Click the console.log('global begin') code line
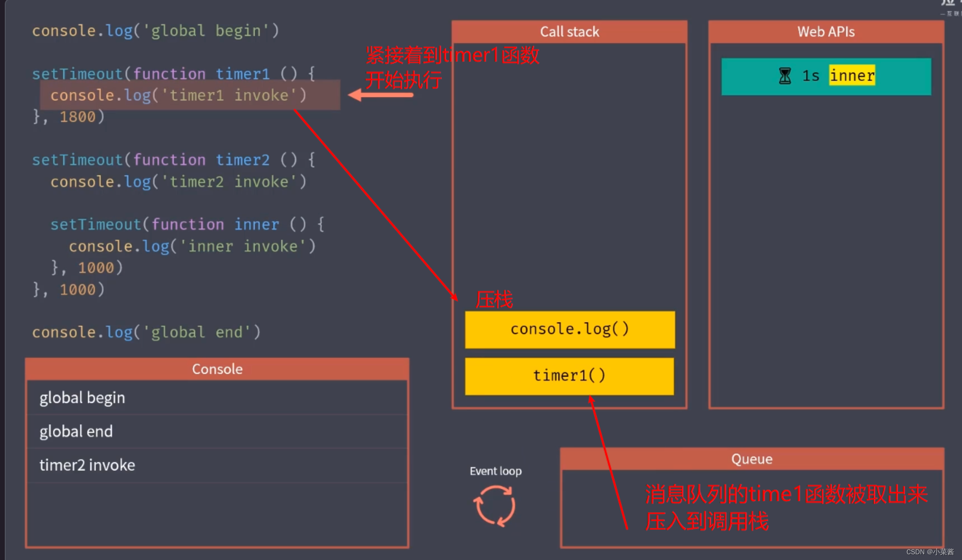The height and width of the screenshot is (560, 962). (155, 31)
